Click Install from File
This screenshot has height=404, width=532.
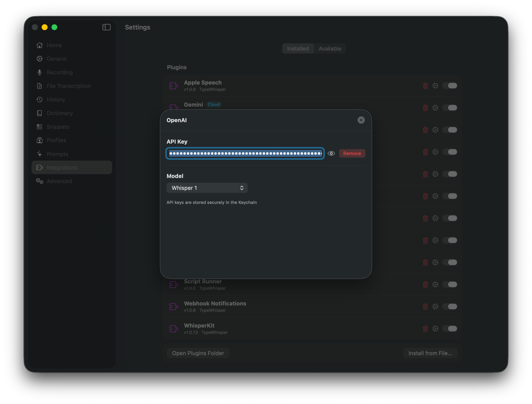[x=430, y=353]
